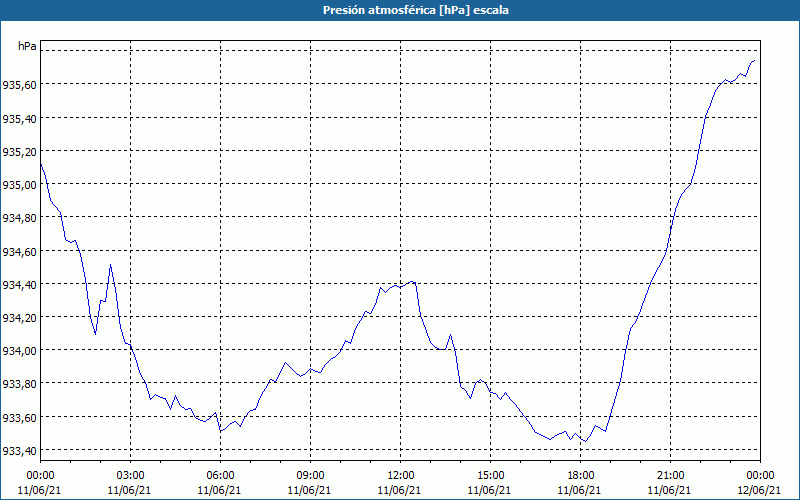The height and width of the screenshot is (500, 800).
Task: Click the 933,60 y-axis label
Action: (19, 418)
